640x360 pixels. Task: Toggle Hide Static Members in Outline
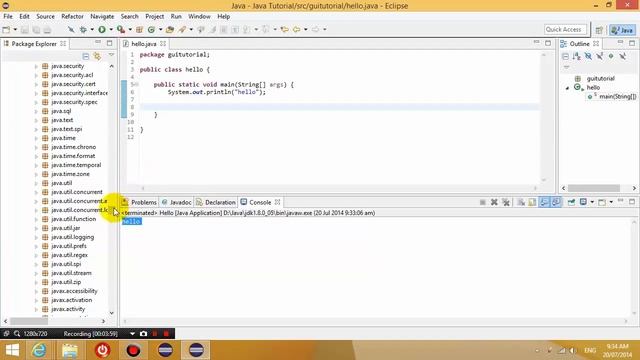coord(599,56)
